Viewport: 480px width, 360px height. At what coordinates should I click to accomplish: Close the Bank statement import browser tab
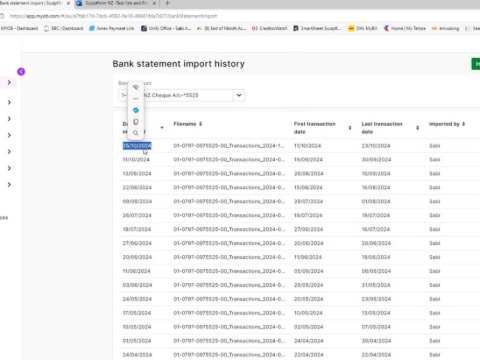point(68,3)
